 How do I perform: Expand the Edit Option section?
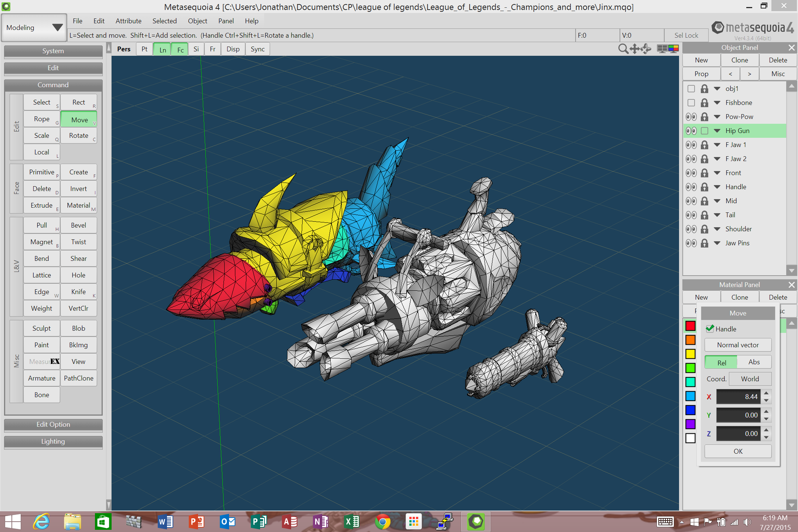[53, 424]
